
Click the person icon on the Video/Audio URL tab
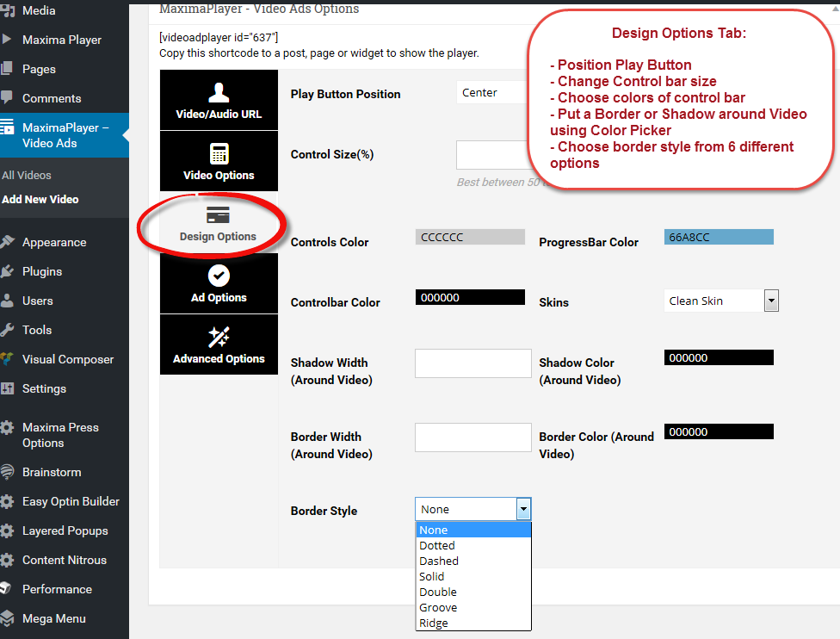pos(219,92)
